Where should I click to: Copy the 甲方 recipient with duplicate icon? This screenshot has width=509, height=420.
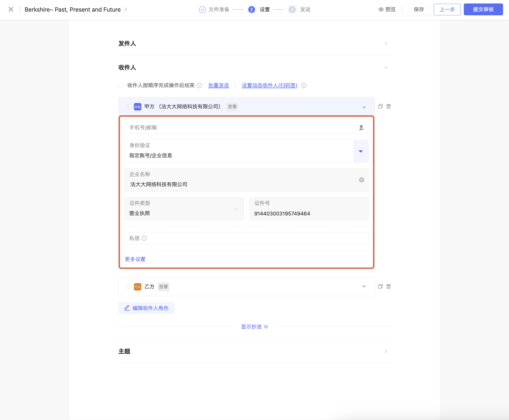click(x=380, y=106)
